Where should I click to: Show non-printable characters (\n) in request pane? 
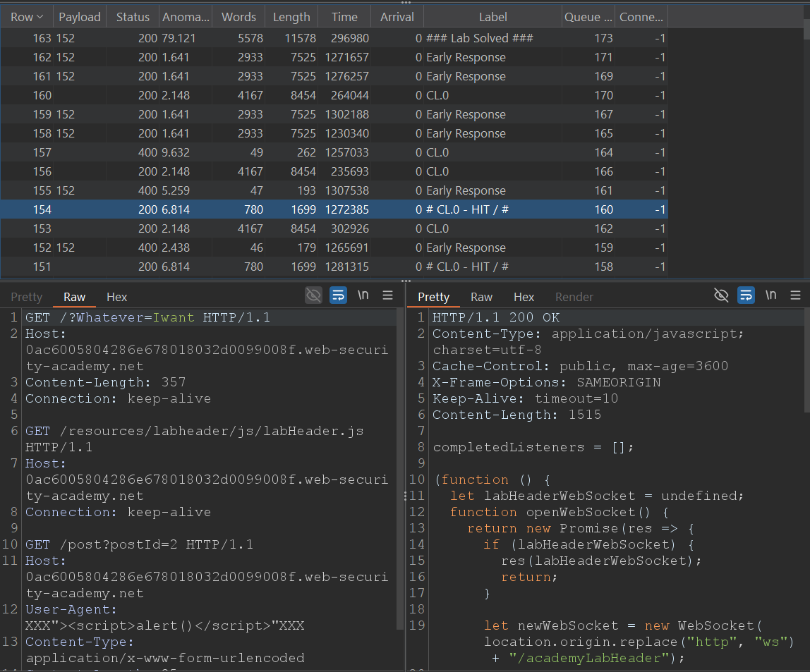(x=363, y=295)
